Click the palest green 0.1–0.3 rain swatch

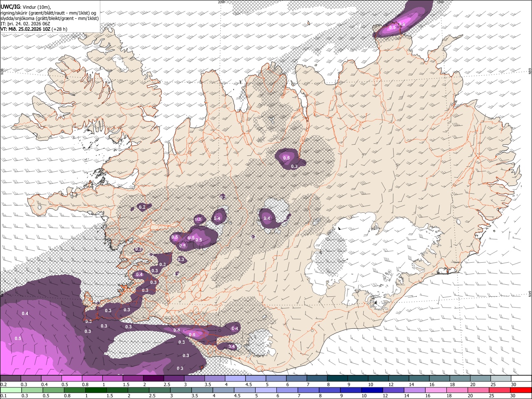(x=11, y=390)
